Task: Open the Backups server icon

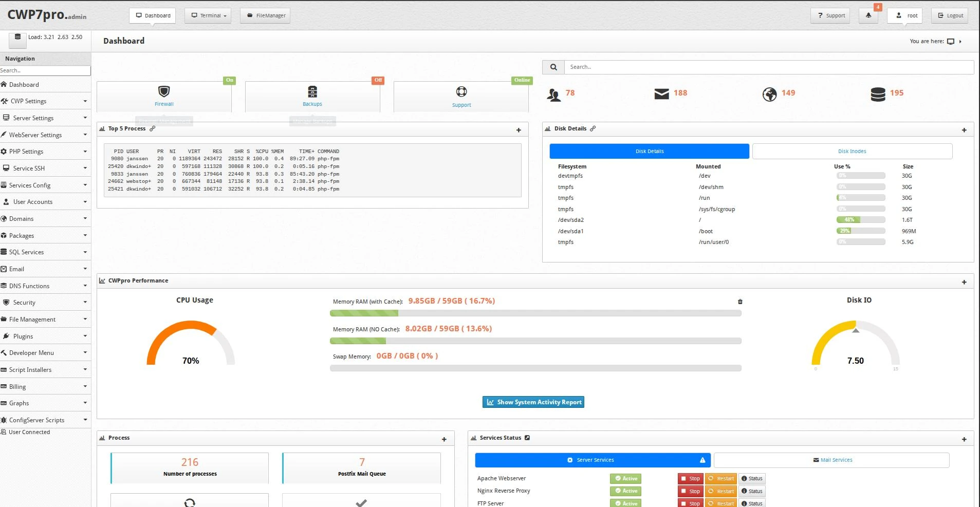Action: pos(312,92)
